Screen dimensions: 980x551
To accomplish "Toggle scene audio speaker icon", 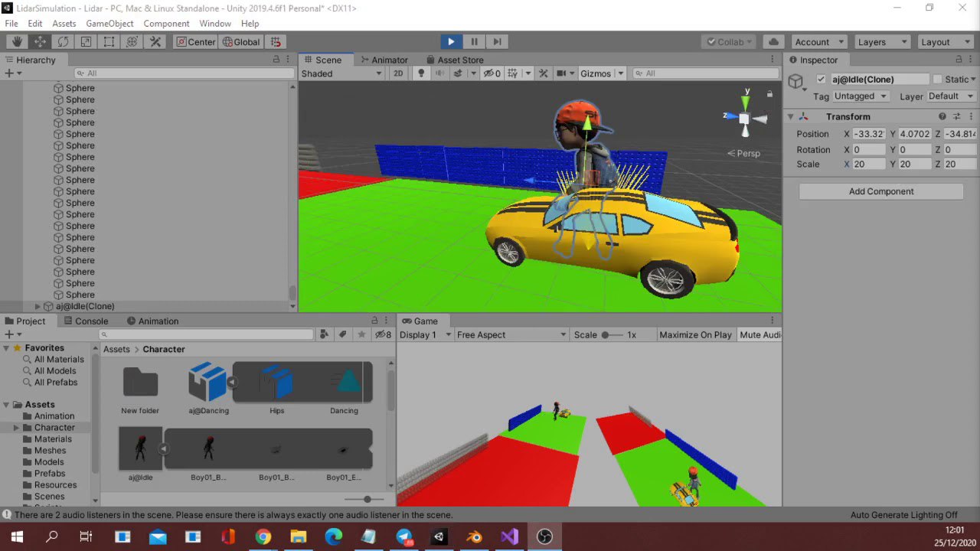I will (x=439, y=73).
